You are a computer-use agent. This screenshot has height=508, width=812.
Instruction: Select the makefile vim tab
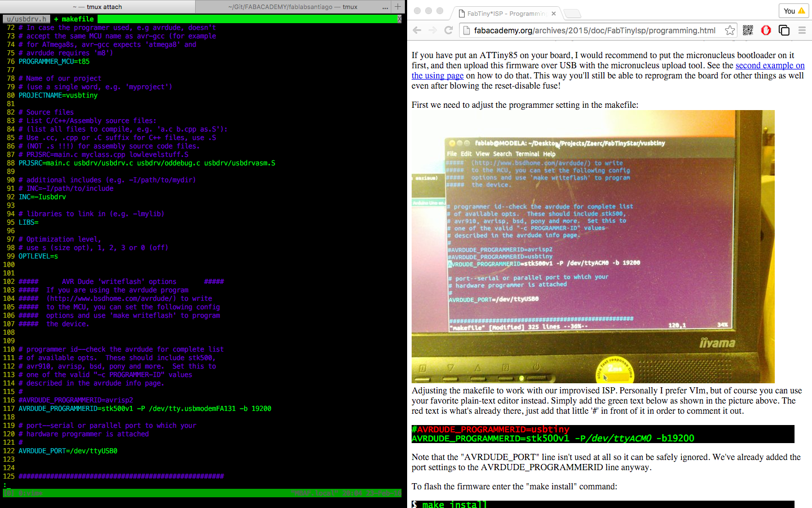(x=74, y=19)
